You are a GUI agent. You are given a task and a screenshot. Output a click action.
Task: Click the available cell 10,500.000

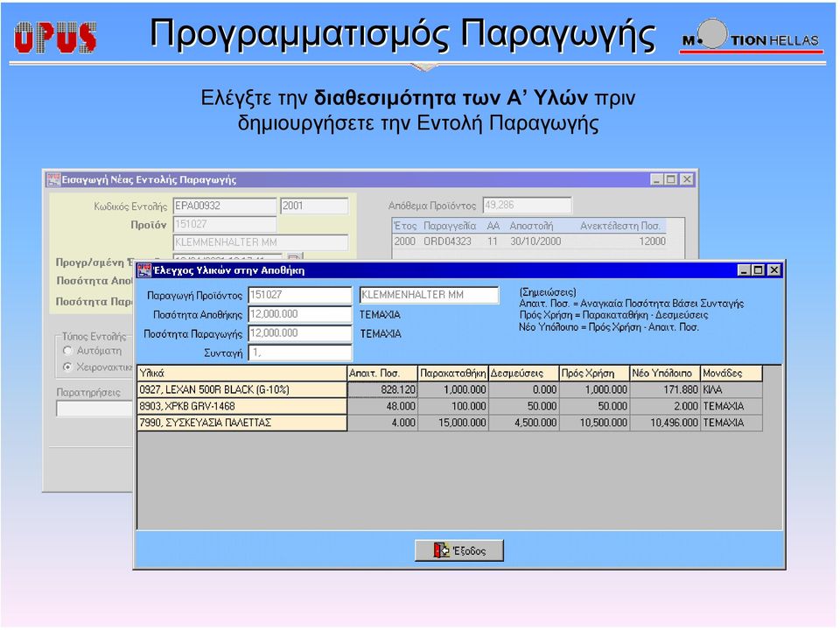594,423
